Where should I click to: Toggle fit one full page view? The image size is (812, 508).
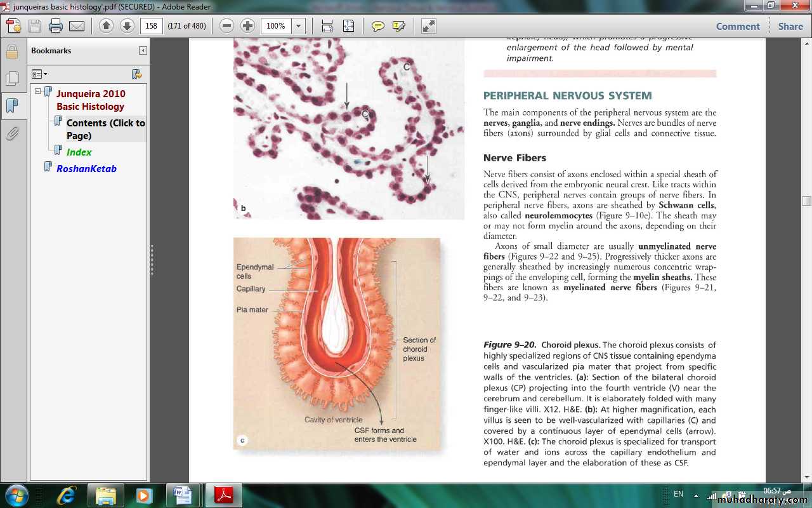click(348, 26)
